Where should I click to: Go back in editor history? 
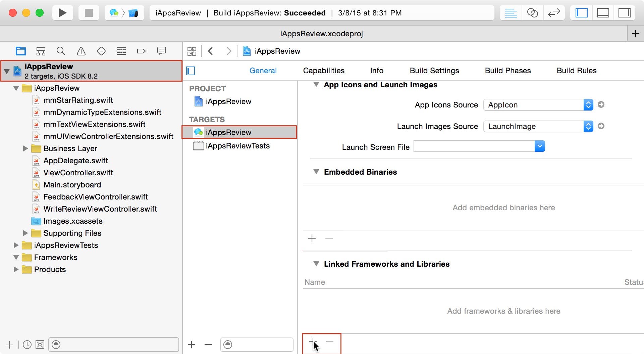click(211, 51)
